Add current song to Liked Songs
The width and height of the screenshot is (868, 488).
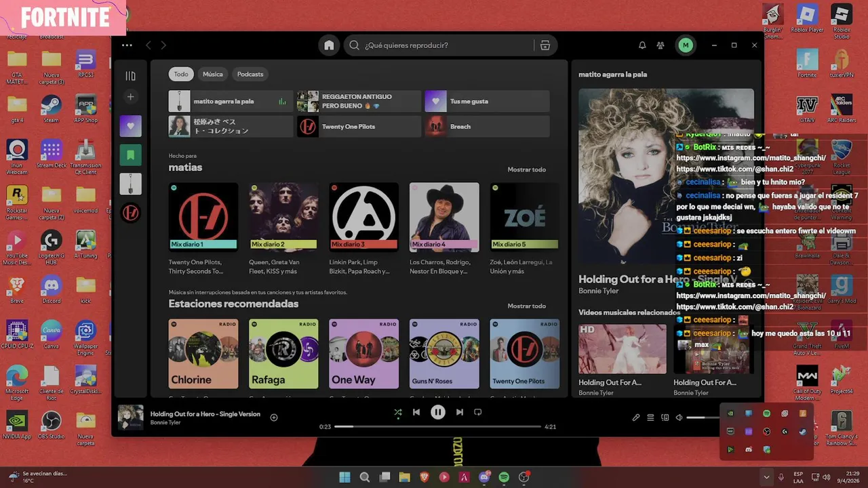coord(274,418)
